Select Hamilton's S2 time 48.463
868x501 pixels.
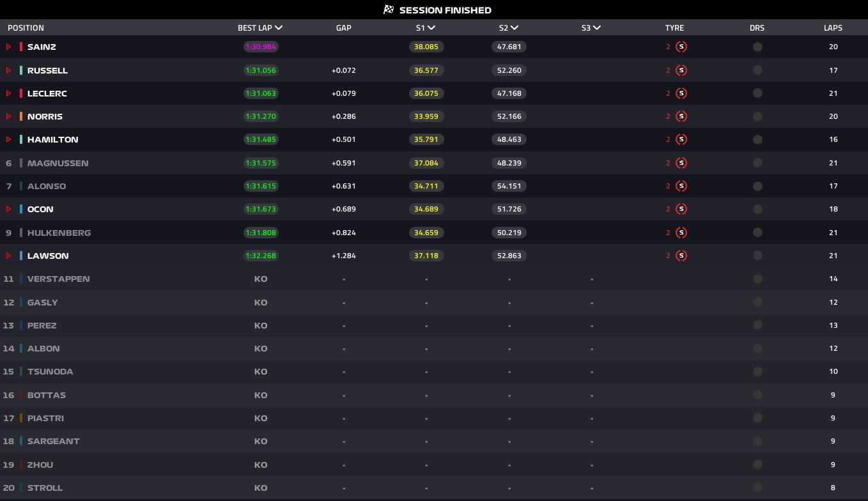click(509, 139)
